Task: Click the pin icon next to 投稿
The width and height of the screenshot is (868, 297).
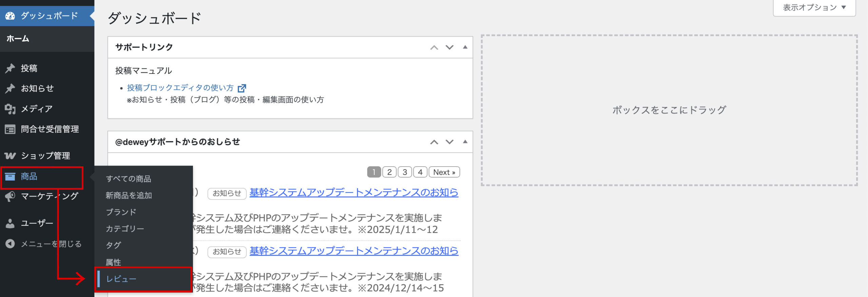Action: [x=10, y=68]
